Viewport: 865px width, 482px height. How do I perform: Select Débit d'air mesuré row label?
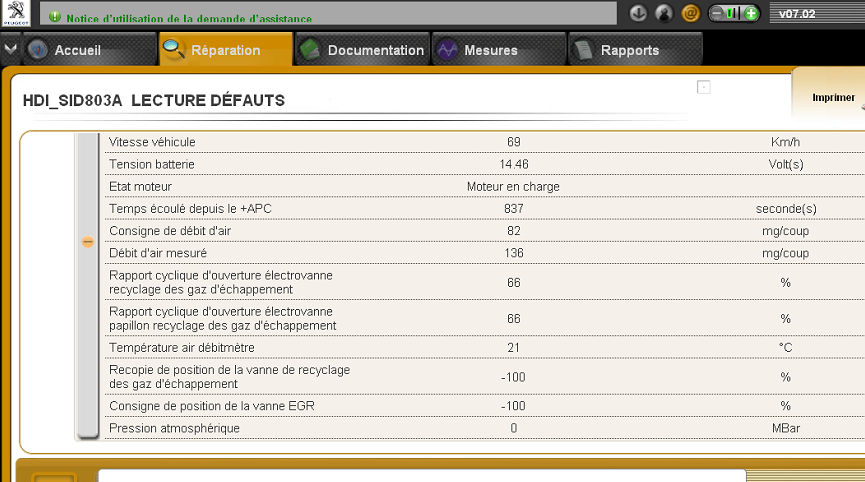pos(158,253)
